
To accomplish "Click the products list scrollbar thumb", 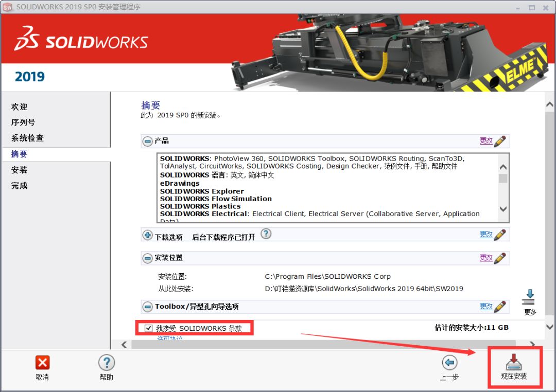I will click(x=503, y=179).
